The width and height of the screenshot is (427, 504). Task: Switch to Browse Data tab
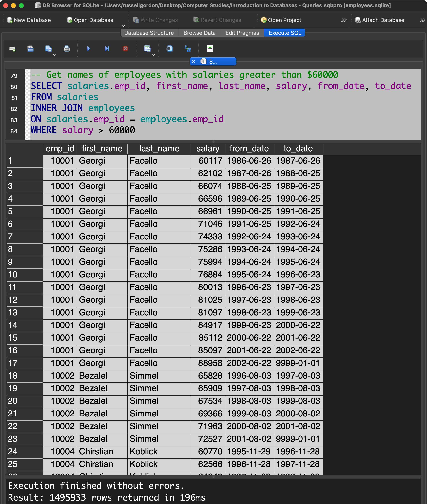(199, 33)
